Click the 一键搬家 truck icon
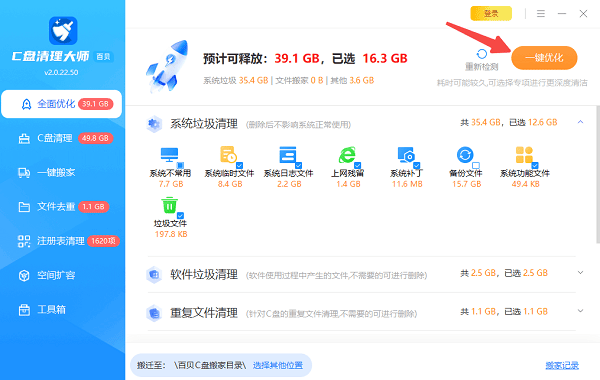600x380 pixels. tap(24, 173)
